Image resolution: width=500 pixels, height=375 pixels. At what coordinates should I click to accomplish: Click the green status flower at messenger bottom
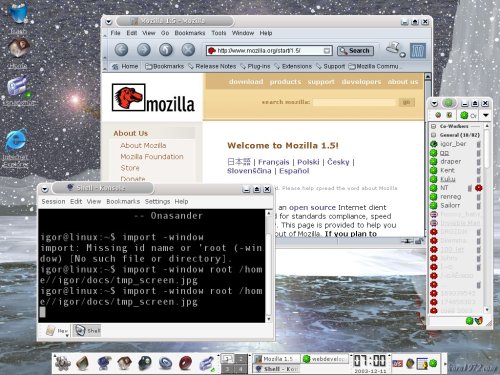469,321
